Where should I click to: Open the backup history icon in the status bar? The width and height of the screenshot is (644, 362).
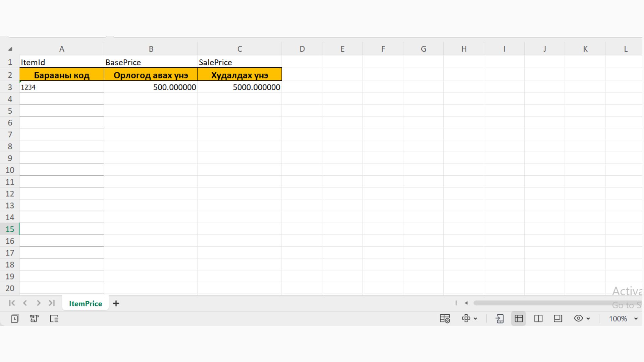tap(15, 319)
